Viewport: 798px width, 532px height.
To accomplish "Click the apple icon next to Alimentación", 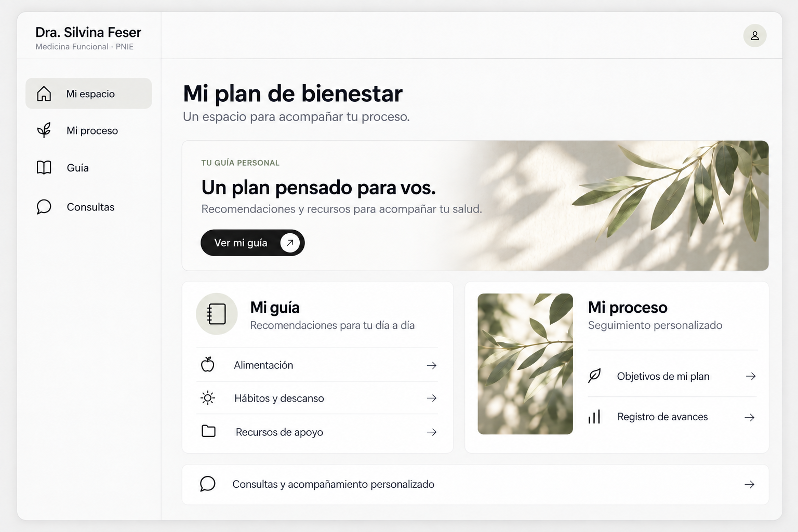I will pos(208,364).
